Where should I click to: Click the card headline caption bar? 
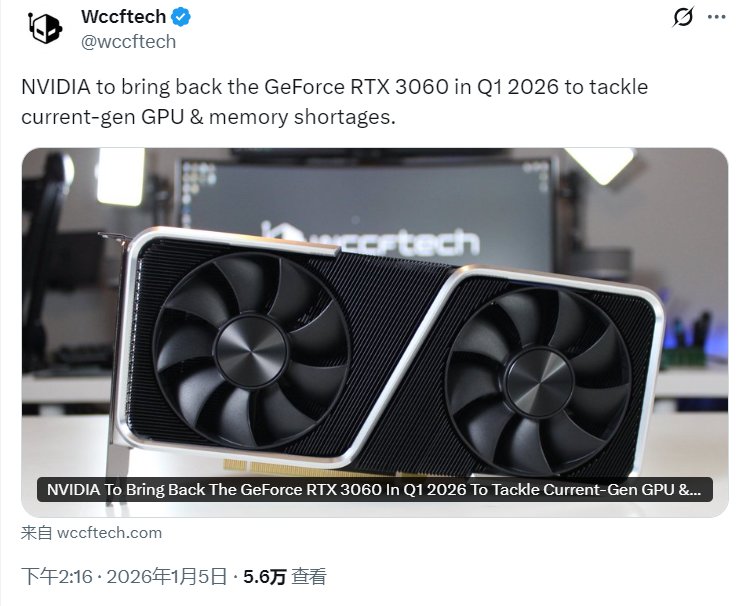374,490
